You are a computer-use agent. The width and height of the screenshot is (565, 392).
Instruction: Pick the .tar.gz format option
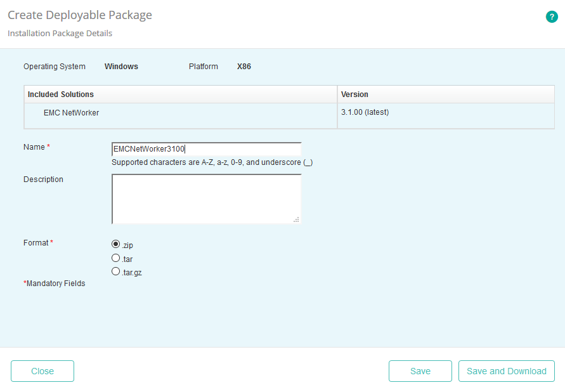[x=115, y=271]
